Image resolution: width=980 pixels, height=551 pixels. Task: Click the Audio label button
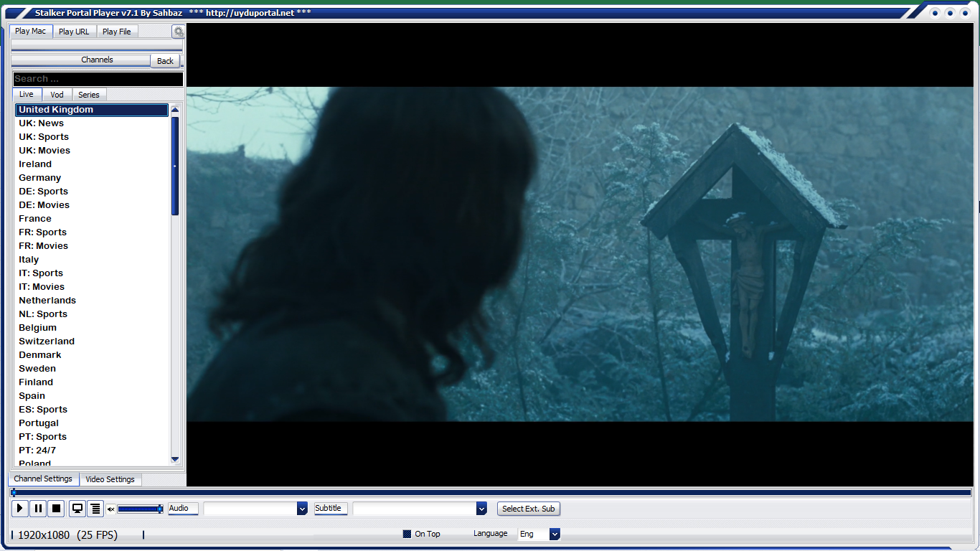click(x=183, y=509)
